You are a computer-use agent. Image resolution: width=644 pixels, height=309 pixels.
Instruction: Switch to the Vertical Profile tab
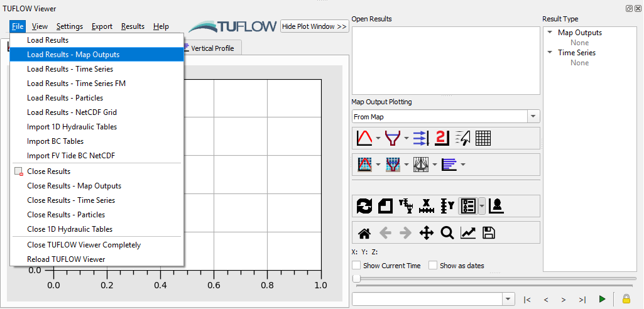(211, 48)
